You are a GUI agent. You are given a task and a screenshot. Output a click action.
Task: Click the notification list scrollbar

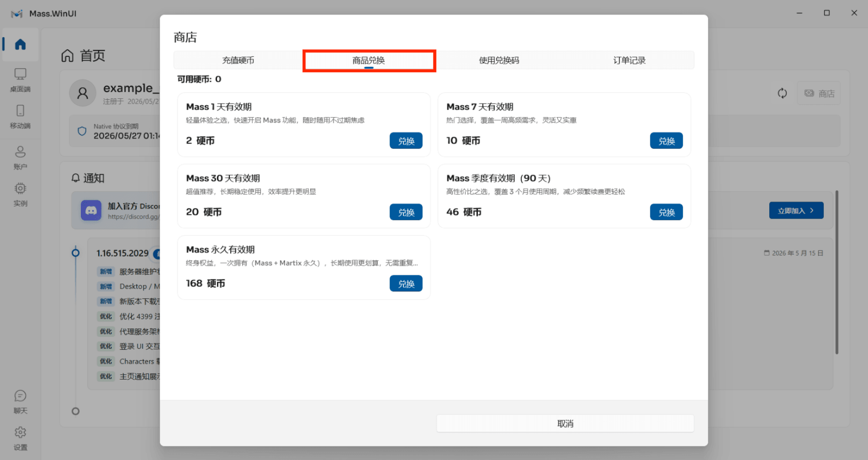click(x=836, y=272)
